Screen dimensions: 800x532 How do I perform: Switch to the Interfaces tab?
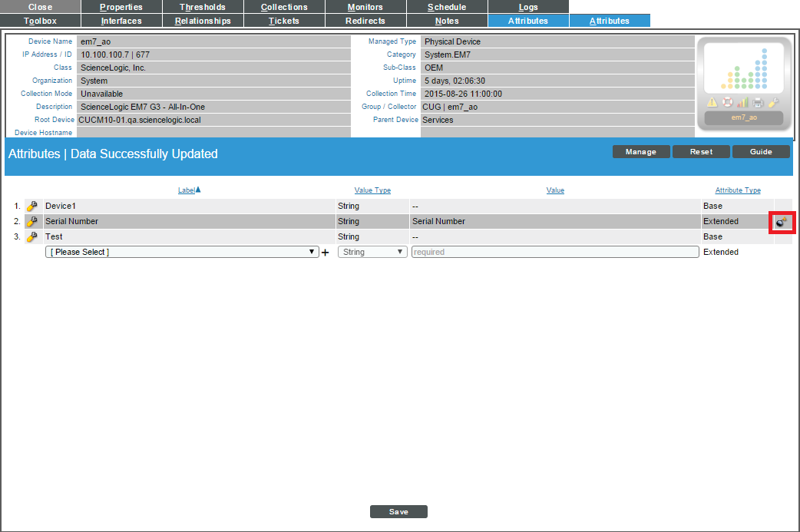[121, 21]
